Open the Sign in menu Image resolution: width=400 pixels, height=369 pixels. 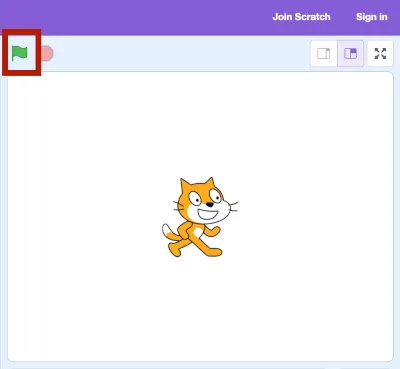click(372, 17)
